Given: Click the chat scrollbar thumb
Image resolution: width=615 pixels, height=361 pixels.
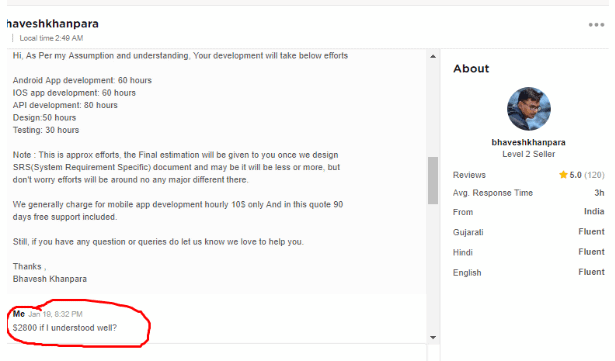Looking at the screenshot, I should coord(433,180).
